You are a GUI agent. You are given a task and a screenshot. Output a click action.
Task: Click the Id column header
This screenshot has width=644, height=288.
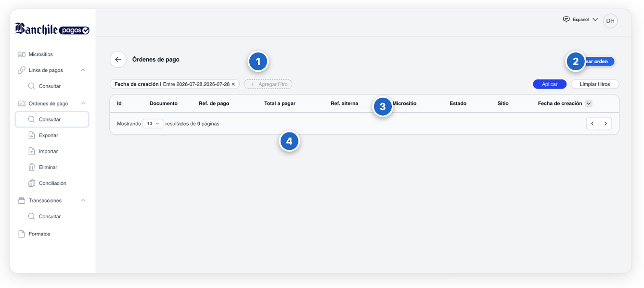point(119,104)
